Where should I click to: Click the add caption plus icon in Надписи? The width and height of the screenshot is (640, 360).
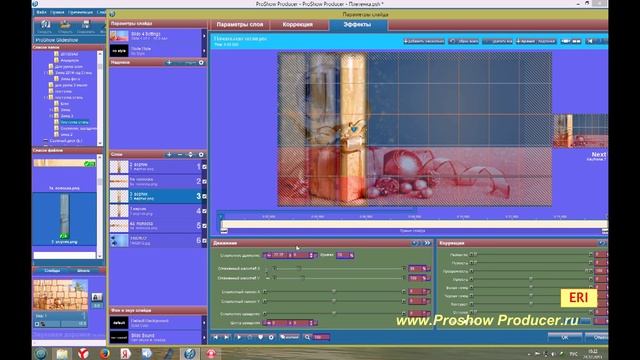(x=169, y=62)
